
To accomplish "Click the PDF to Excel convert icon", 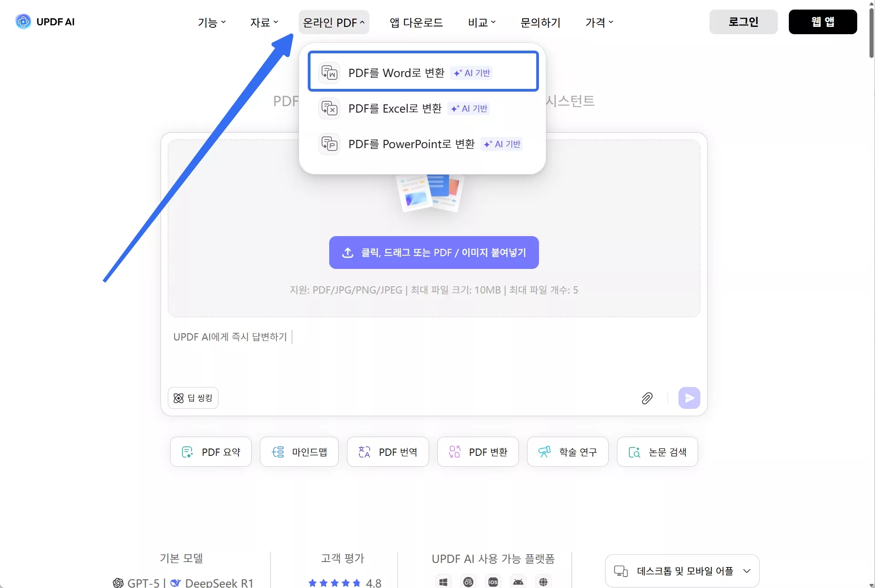I will pyautogui.click(x=329, y=108).
